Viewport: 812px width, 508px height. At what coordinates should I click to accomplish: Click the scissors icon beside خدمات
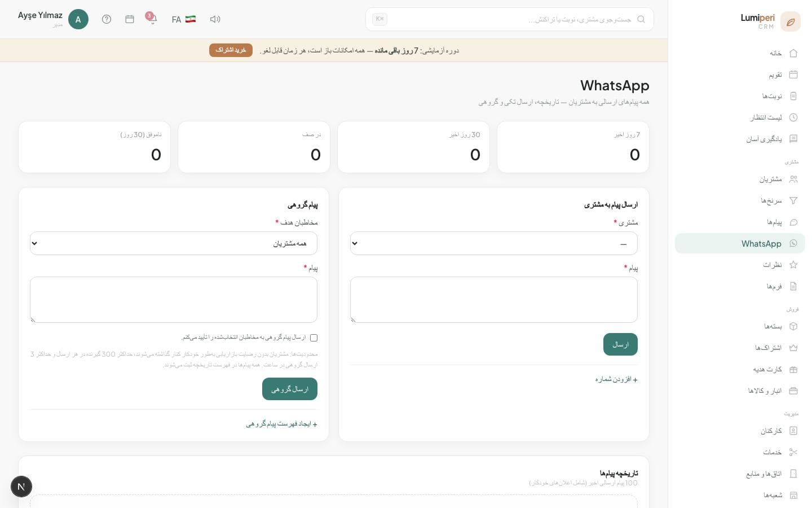click(x=793, y=452)
